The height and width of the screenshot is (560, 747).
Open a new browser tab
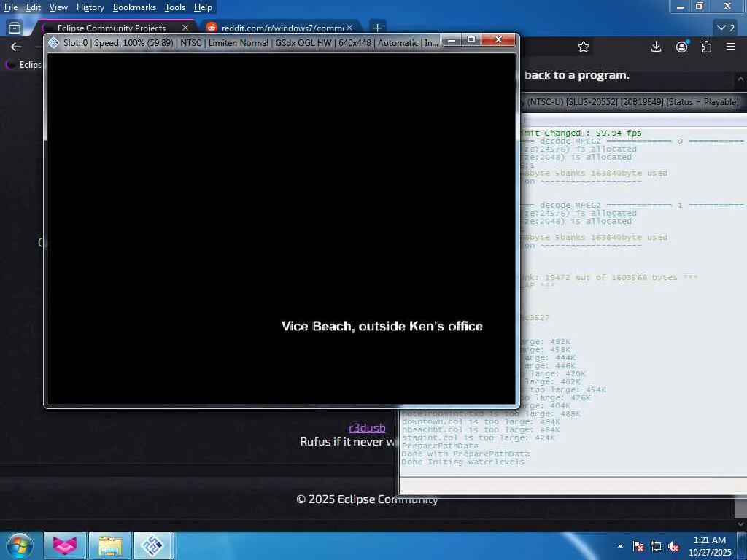377,28
